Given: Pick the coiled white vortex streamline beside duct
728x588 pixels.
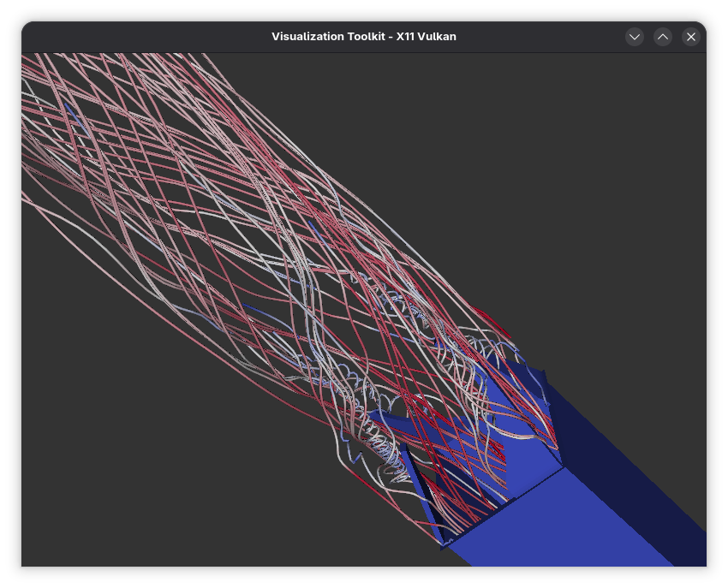Looking at the screenshot, I should coord(377,445).
